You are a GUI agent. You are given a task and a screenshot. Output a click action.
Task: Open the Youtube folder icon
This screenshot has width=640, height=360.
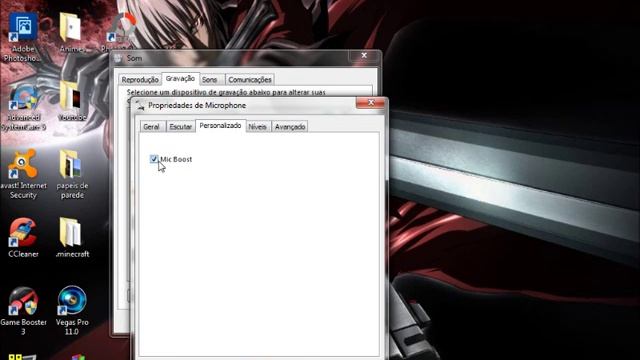point(72,101)
